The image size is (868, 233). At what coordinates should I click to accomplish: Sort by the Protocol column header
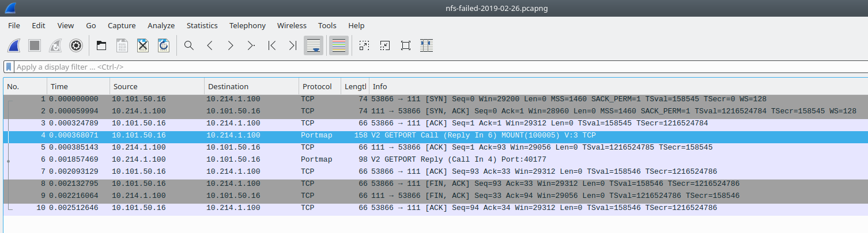[x=320, y=86]
